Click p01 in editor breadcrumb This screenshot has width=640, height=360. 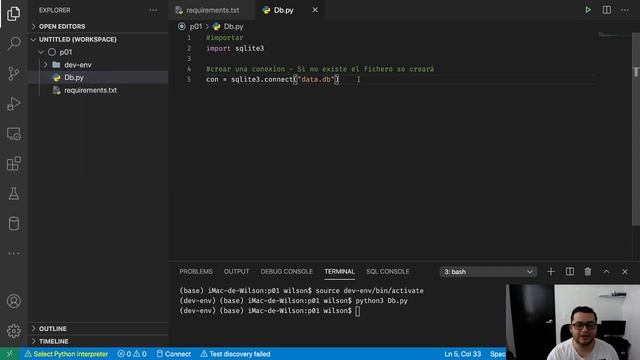(196, 27)
